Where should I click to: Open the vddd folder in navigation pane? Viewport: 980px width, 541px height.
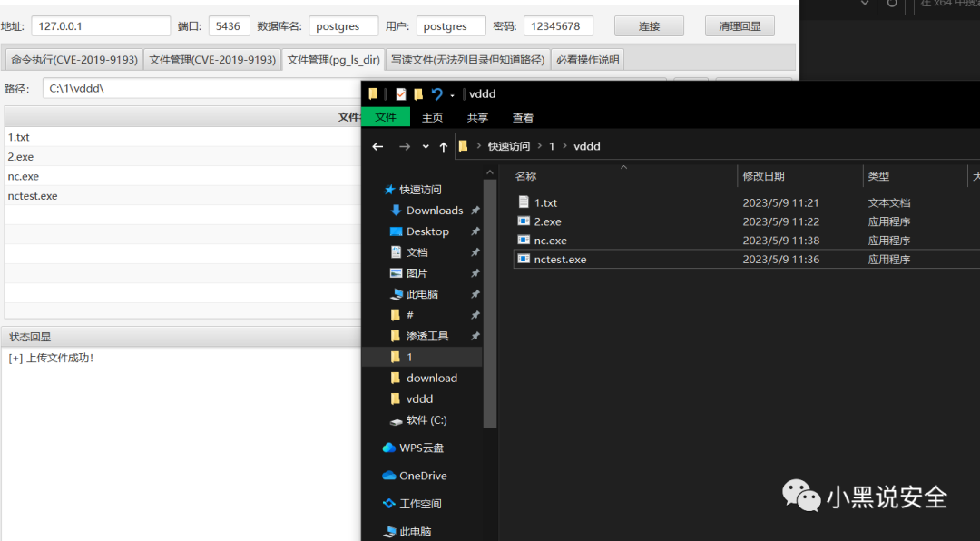pos(419,399)
